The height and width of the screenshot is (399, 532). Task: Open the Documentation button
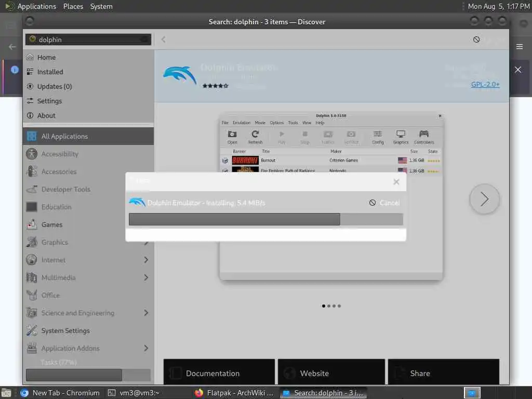[219, 372]
